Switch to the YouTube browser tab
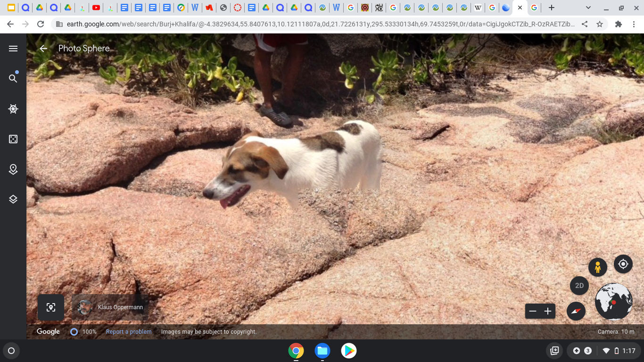This screenshot has height=362, width=644. (96, 8)
